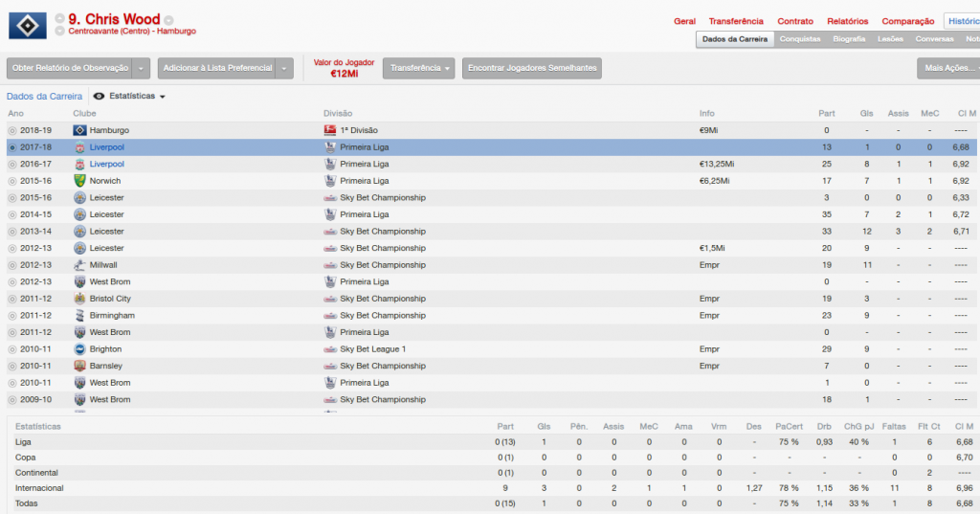
Task: Click the Birmingham club badge icon
Action: tap(79, 316)
